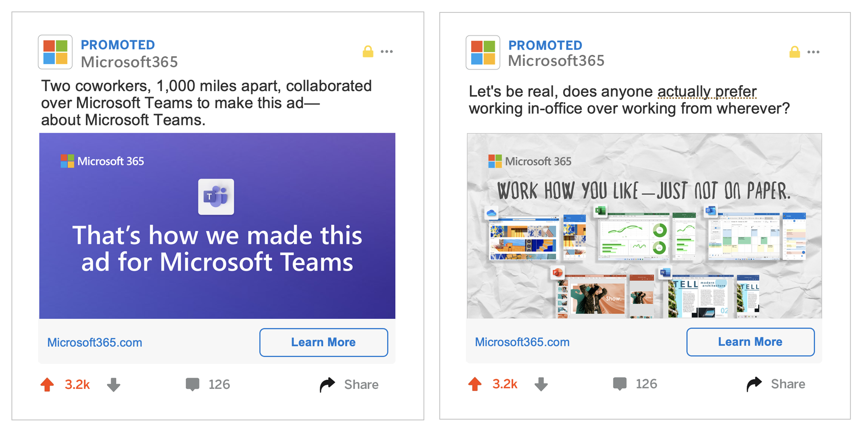This screenshot has width=868, height=431.
Task: Click Learn More on the Teams ad
Action: point(324,342)
